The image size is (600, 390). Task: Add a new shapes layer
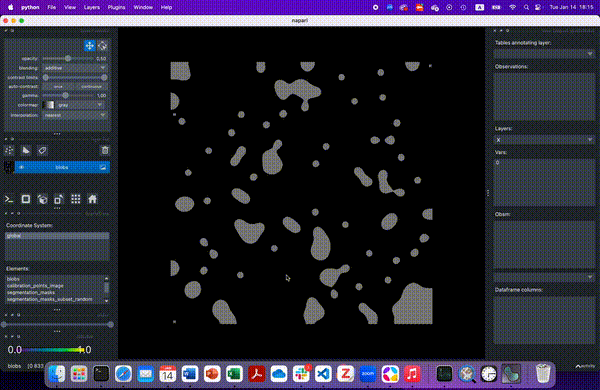pyautogui.click(x=26, y=150)
